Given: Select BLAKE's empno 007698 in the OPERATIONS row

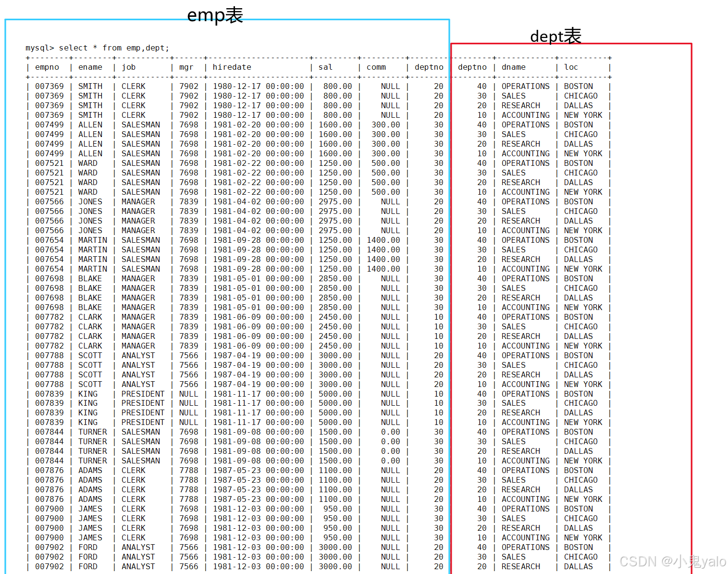Looking at the screenshot, I should [x=49, y=279].
